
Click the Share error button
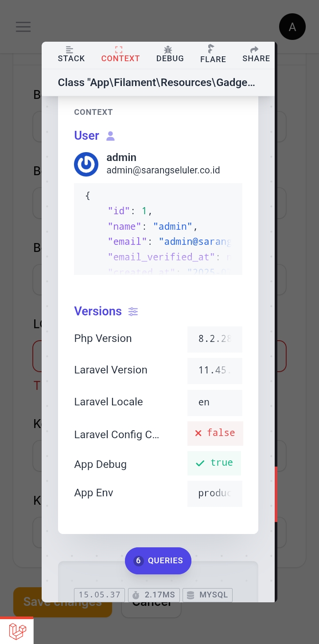[256, 54]
